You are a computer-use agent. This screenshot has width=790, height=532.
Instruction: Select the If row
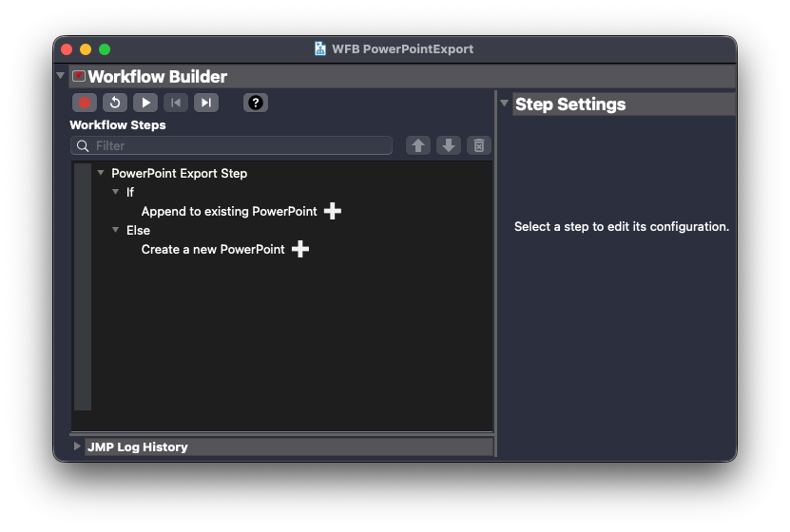[x=130, y=192]
